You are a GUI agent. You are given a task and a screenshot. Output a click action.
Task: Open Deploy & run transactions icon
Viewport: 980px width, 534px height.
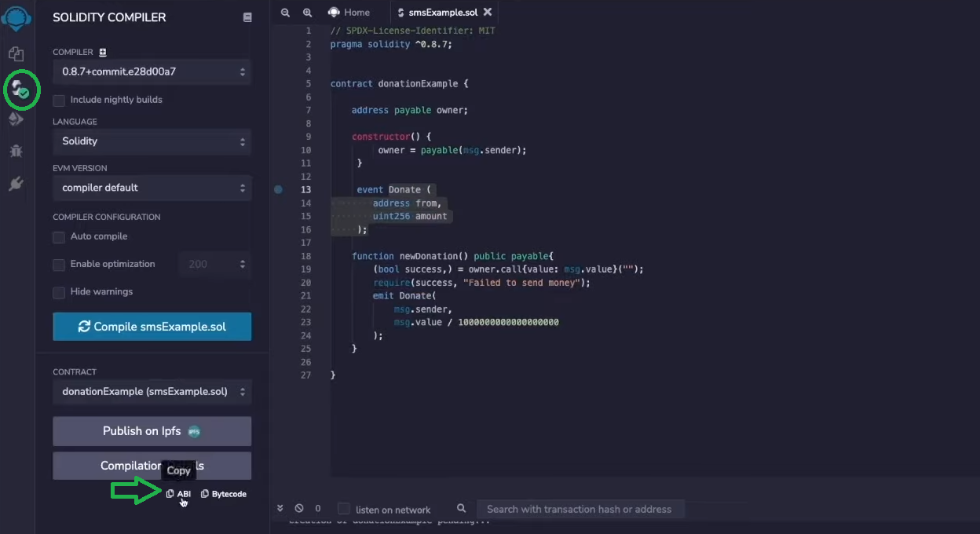[x=16, y=119]
